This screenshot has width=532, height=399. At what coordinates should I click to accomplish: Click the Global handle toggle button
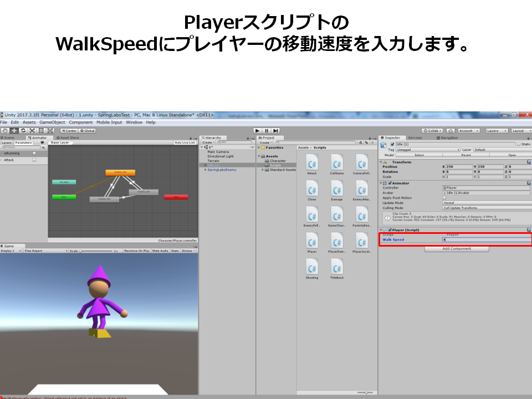pos(88,131)
